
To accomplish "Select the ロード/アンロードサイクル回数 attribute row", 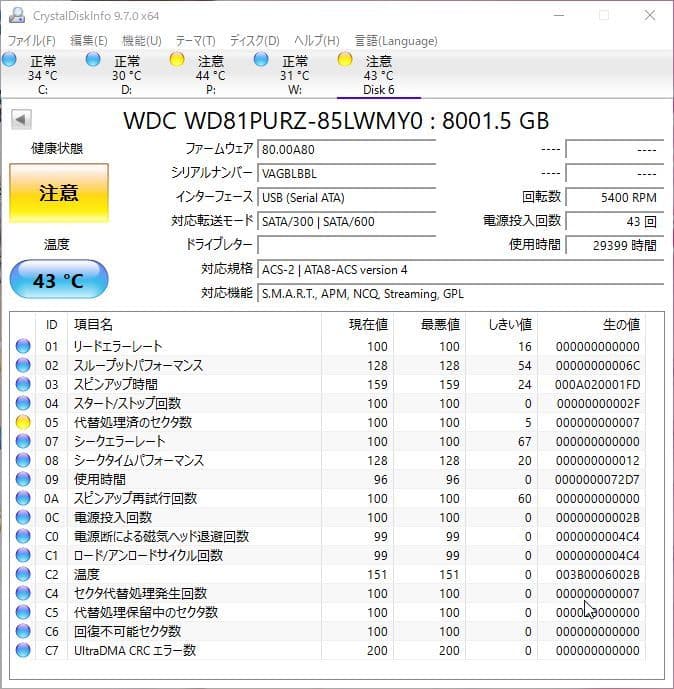I will coord(328,555).
